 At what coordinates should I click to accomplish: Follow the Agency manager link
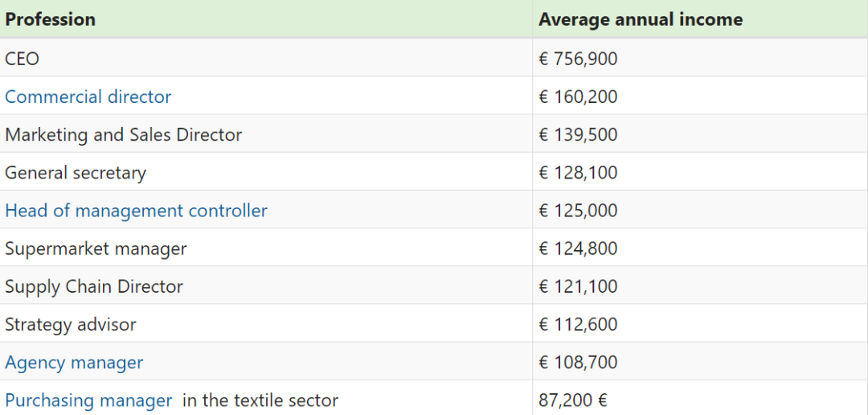(x=74, y=363)
